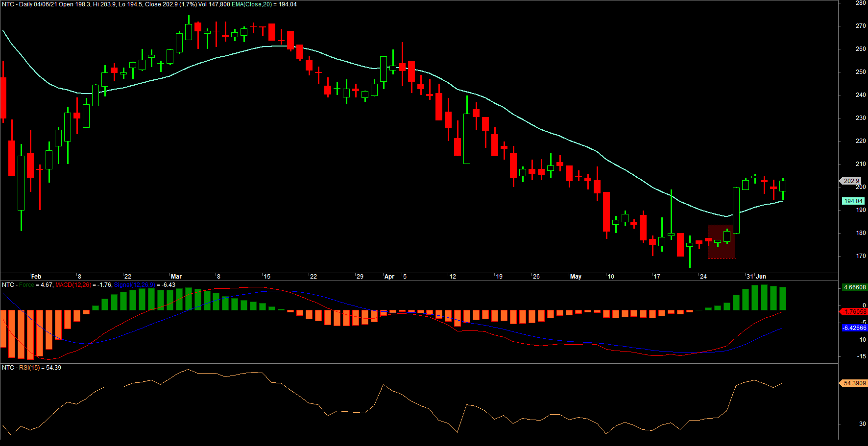Click the May label on date axis

click(576, 277)
